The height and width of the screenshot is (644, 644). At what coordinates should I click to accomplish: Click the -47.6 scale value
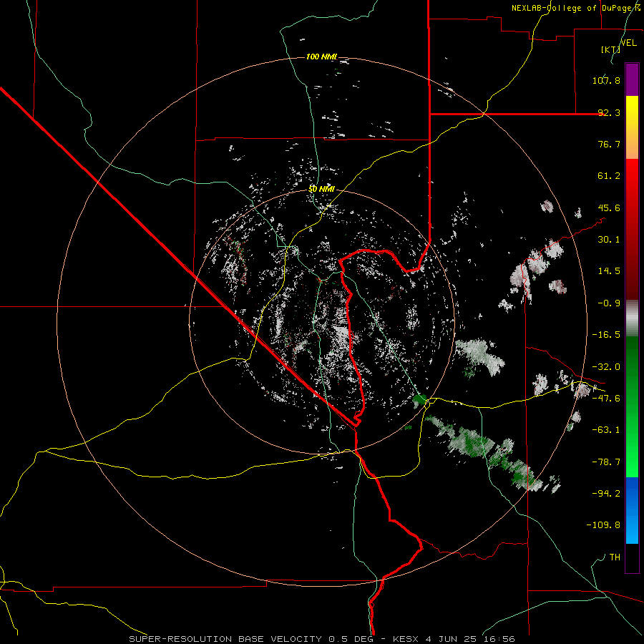click(x=606, y=399)
